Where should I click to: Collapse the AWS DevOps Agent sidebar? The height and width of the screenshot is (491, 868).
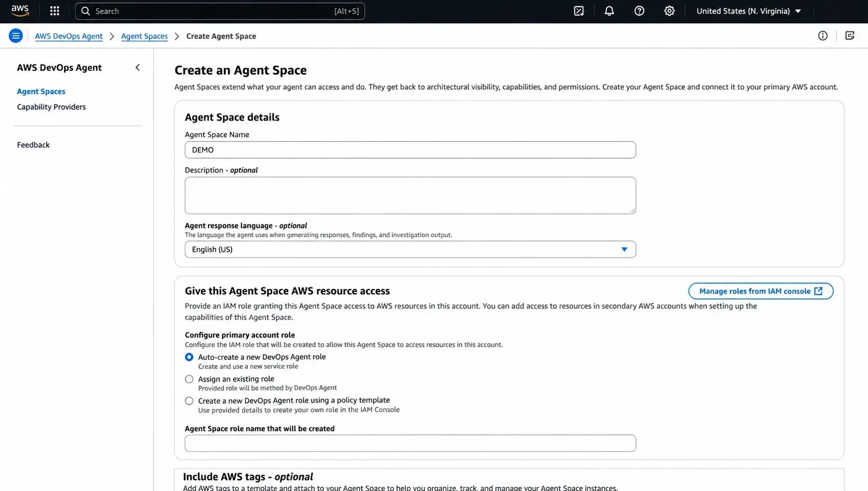[x=137, y=68]
